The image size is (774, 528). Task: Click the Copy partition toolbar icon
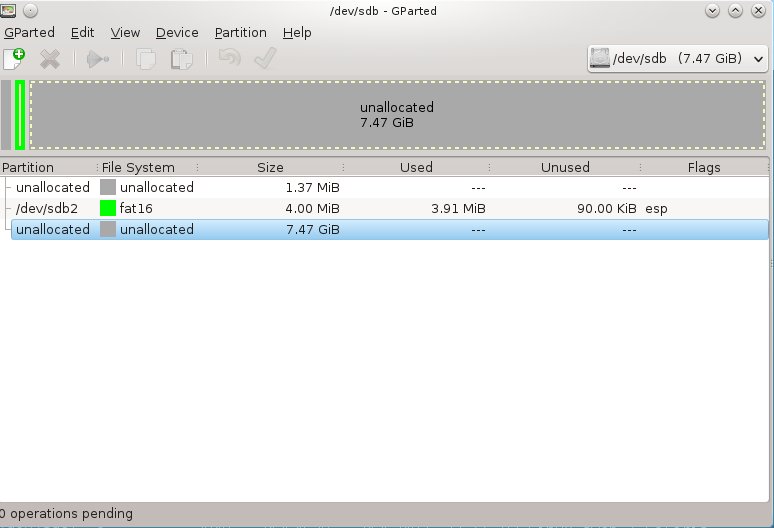click(146, 59)
